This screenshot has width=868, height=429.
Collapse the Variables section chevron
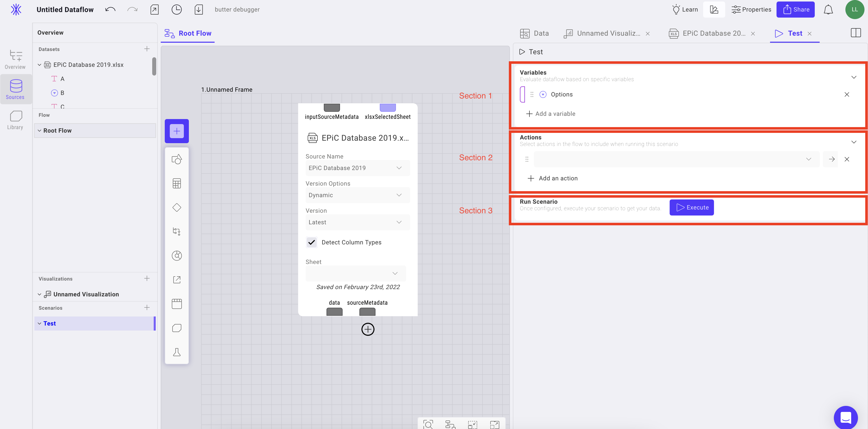tap(853, 77)
